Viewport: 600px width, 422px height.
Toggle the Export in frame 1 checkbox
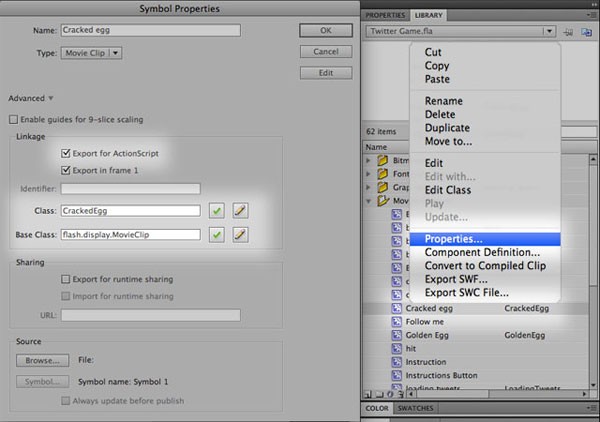65,170
